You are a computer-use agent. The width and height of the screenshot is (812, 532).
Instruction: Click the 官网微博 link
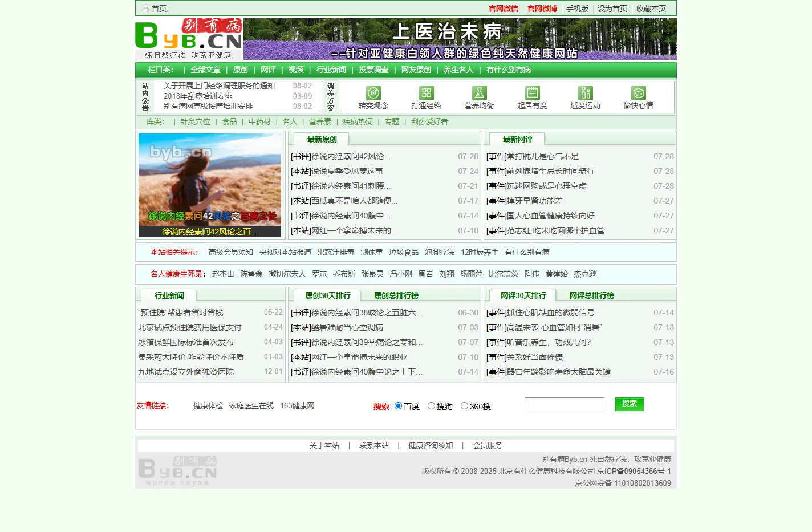tap(542, 9)
